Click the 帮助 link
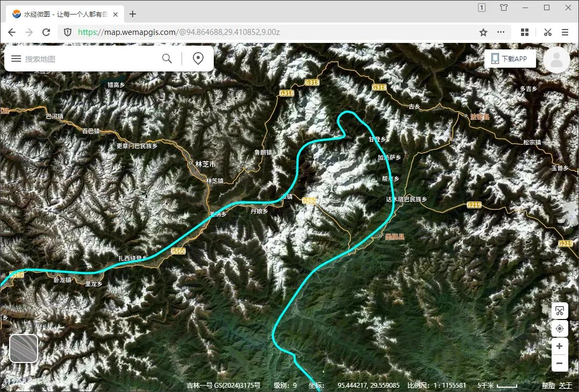Screen dimensions: 579x392 548,386
